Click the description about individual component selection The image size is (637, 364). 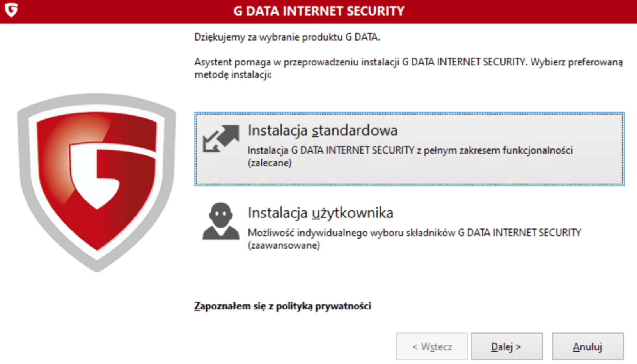click(414, 233)
